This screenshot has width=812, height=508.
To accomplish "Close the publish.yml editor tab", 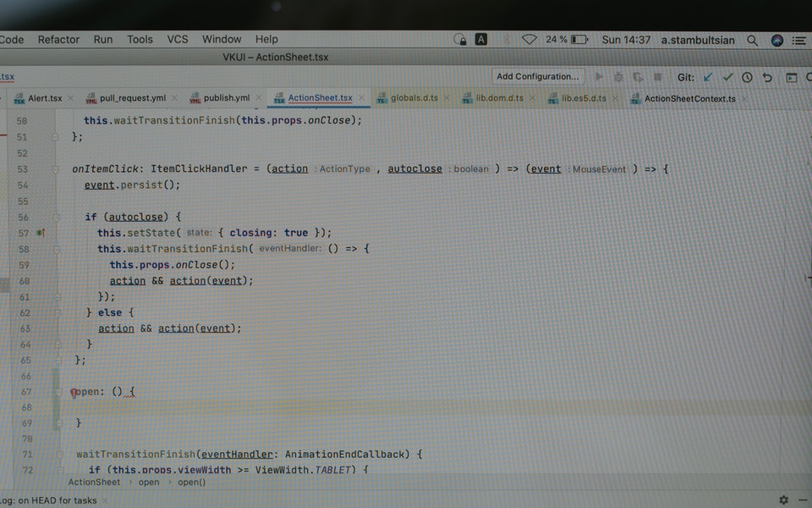I will tap(258, 98).
